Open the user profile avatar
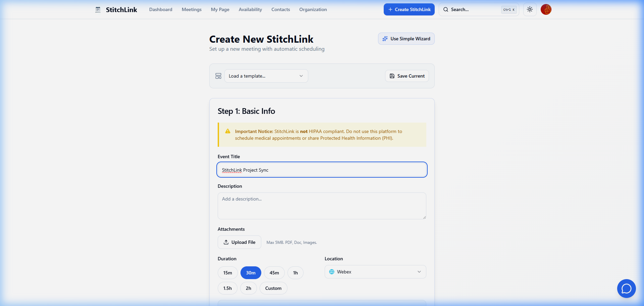 tap(546, 9)
